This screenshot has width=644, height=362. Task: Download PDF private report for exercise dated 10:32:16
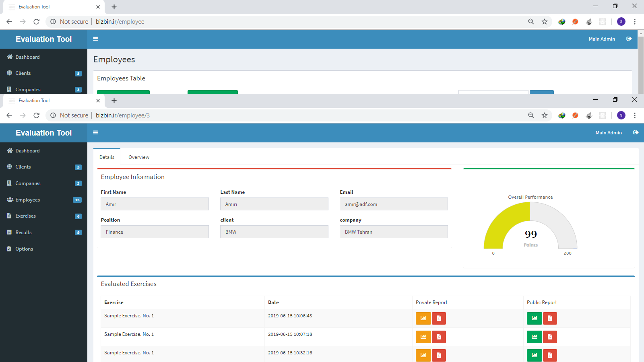439,356
